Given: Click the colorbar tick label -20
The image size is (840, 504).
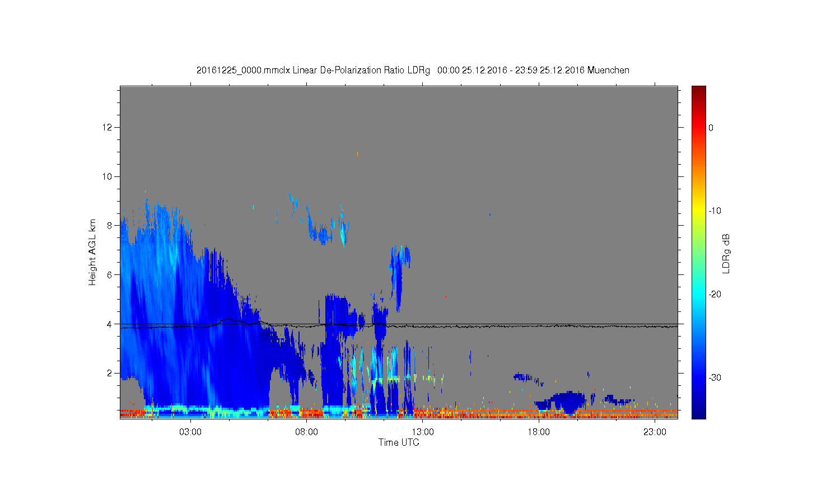Looking at the screenshot, I should [715, 295].
